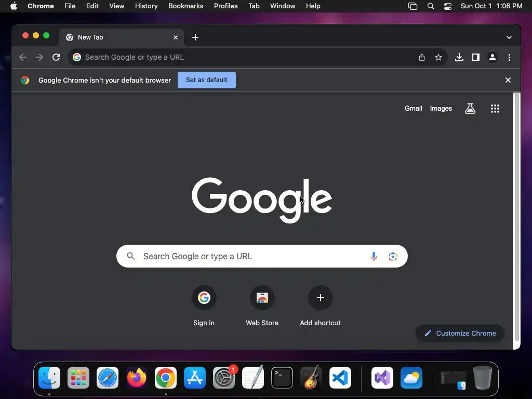Click Customize Chrome button

point(460,333)
